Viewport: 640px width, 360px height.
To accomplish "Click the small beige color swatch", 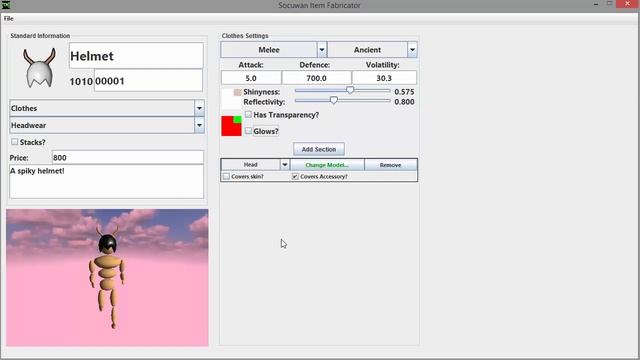I will pos(238,92).
